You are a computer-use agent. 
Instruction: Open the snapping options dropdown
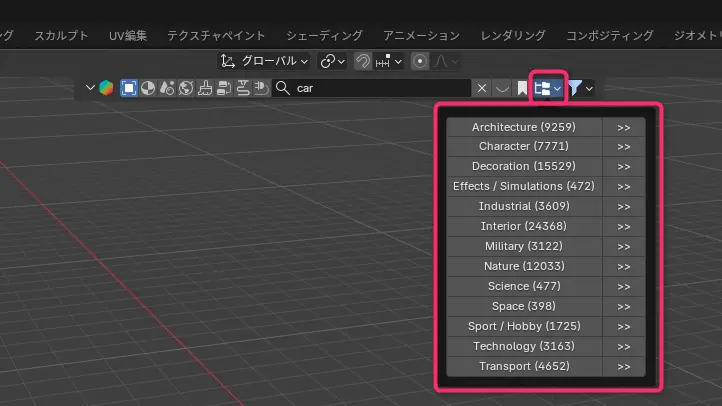coord(389,61)
